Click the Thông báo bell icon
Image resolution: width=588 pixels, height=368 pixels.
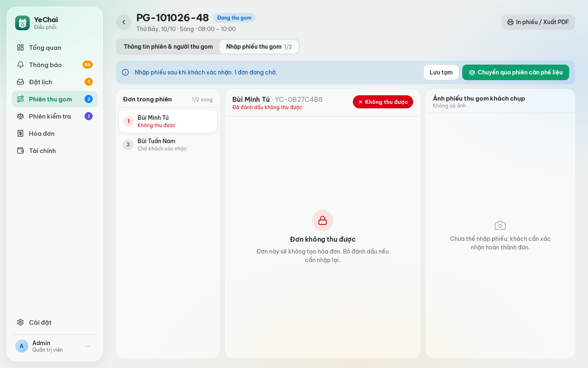[20, 65]
